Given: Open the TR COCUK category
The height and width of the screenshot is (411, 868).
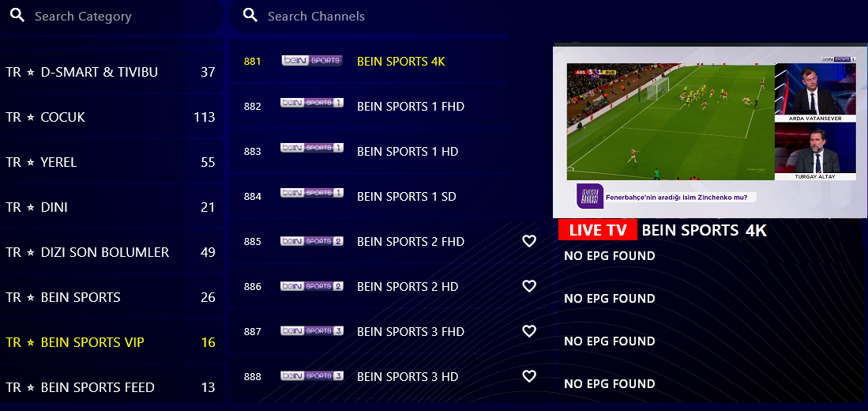Looking at the screenshot, I should (112, 118).
